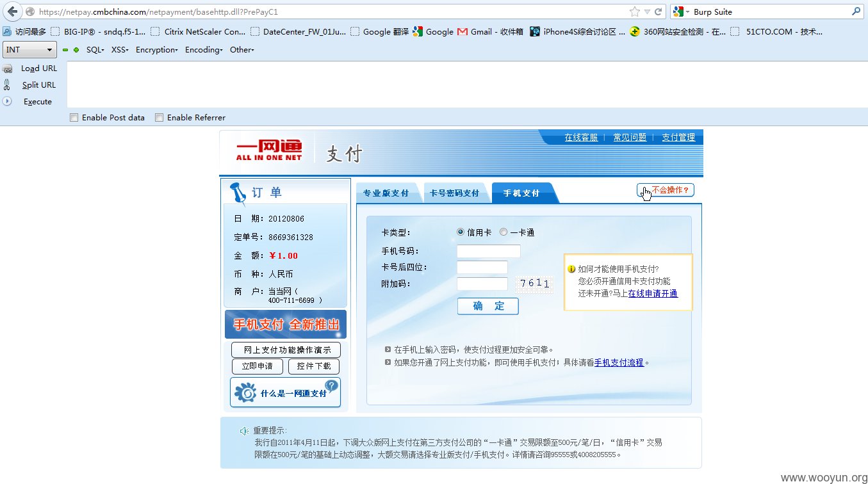Open iPhone4S综合讨论区 bookmark

click(577, 31)
